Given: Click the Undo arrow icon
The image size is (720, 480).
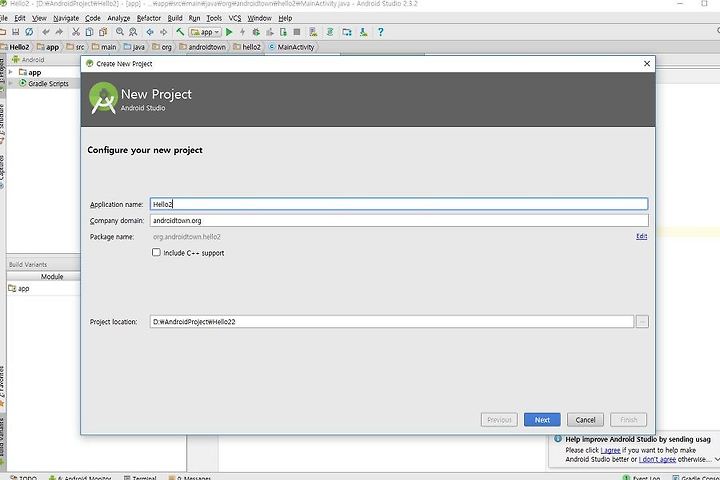Looking at the screenshot, I should click(46, 32).
